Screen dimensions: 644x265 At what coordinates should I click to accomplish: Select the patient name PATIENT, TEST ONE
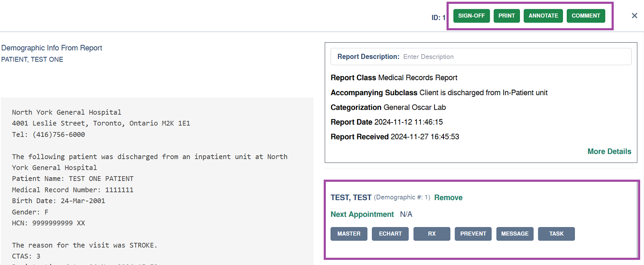pyautogui.click(x=32, y=59)
